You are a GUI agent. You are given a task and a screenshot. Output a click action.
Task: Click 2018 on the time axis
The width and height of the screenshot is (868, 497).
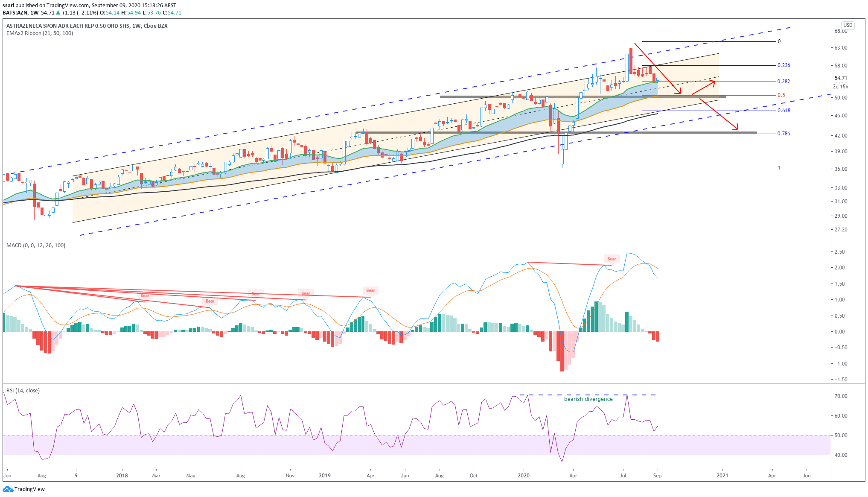pyautogui.click(x=122, y=476)
